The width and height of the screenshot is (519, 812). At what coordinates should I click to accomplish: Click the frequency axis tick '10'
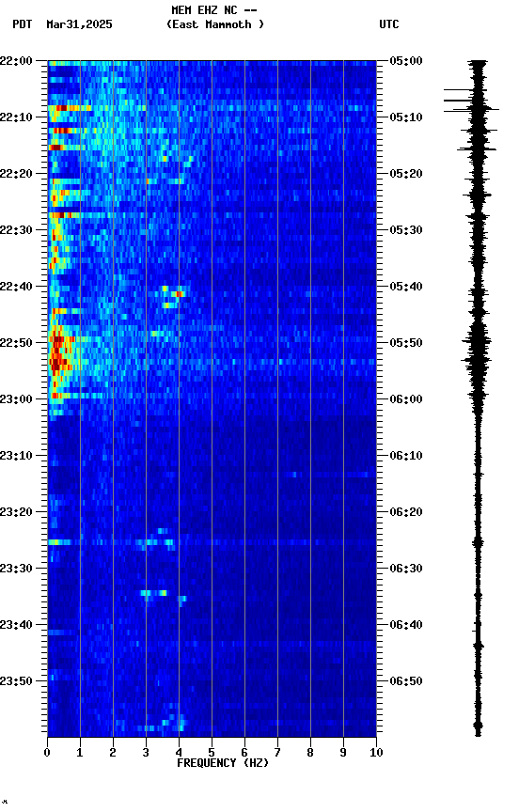tap(376, 753)
